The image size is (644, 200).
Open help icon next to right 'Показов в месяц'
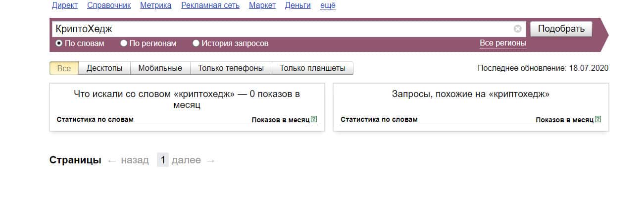(598, 119)
